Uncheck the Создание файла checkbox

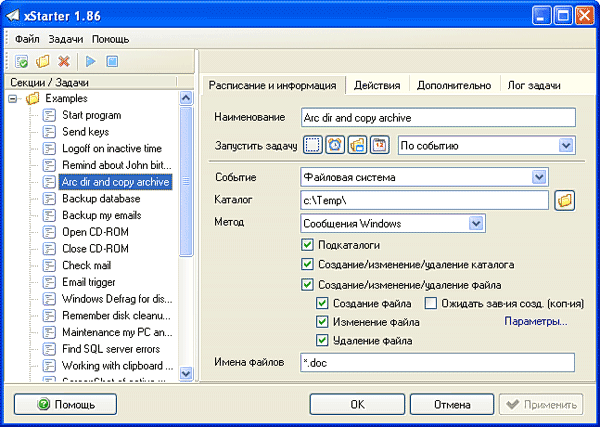coord(322,303)
